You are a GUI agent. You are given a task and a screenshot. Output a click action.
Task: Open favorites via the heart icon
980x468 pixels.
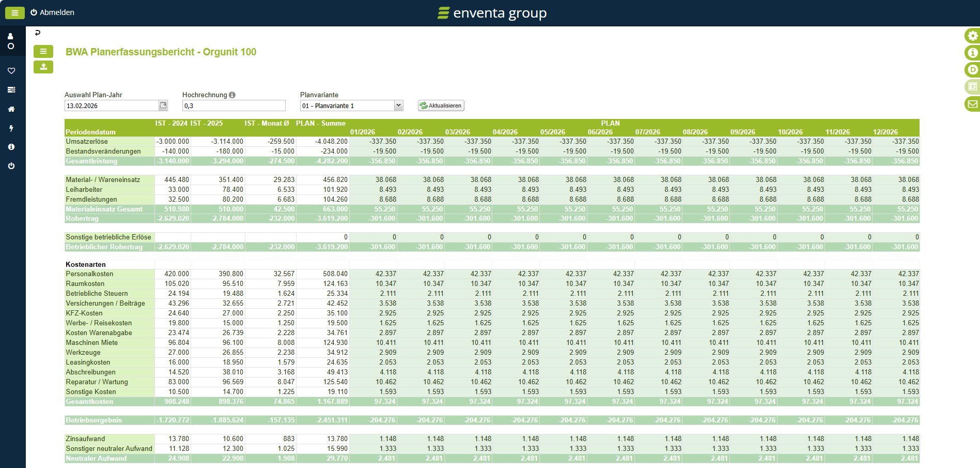tap(11, 71)
